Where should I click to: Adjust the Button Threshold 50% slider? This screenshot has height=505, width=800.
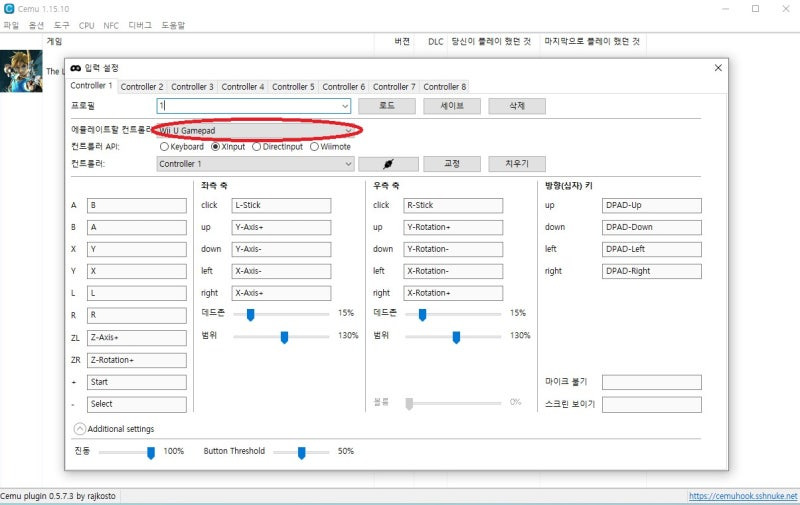click(x=302, y=453)
